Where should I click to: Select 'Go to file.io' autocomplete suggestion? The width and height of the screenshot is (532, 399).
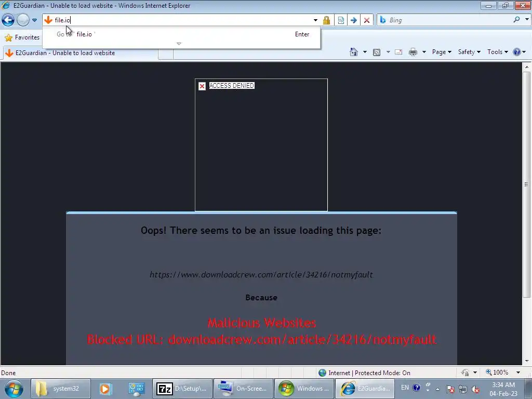181,34
